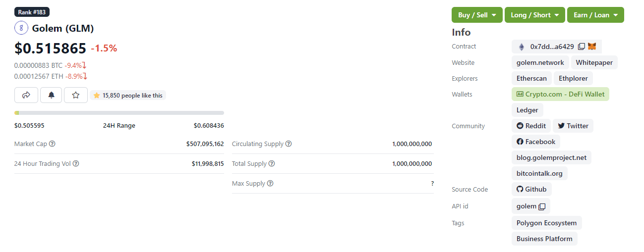Click the Golem coin logo
Image resolution: width=644 pixels, height=252 pixels.
coord(21,28)
